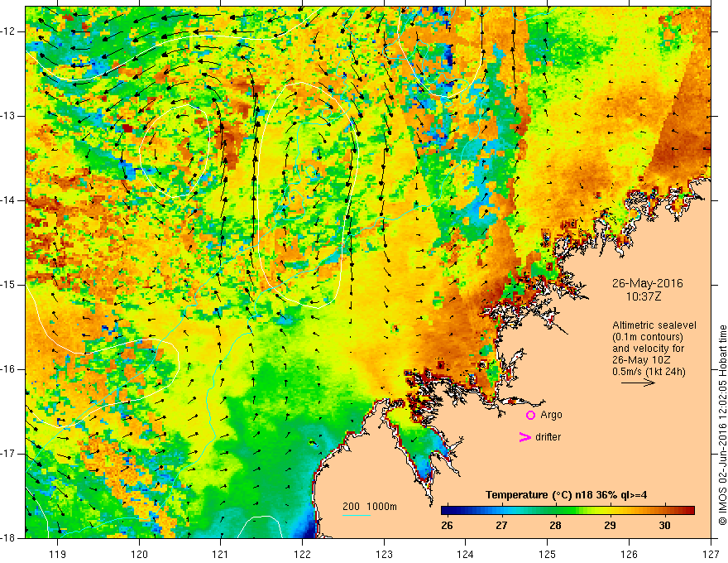The image size is (728, 563).
Task: Click the 29 label on temperature scale
Action: (x=610, y=526)
